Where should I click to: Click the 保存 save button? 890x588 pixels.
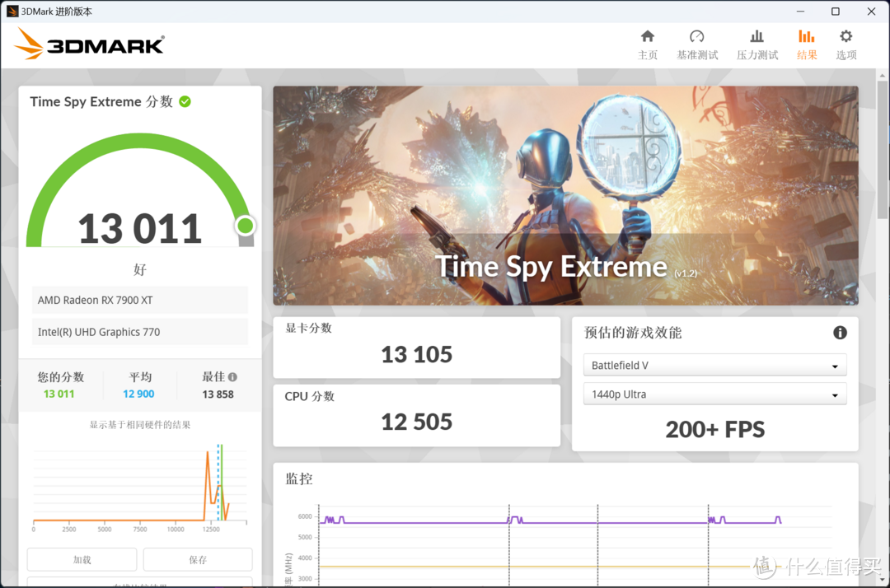pyautogui.click(x=198, y=560)
